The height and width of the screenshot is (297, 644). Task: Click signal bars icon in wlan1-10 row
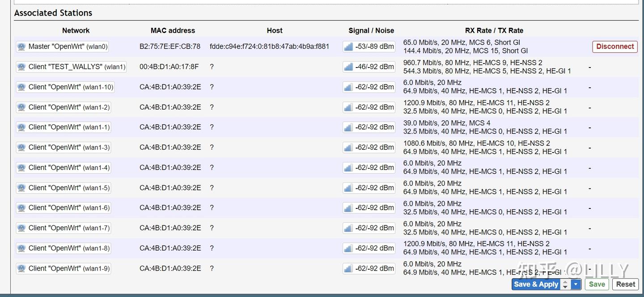click(x=348, y=87)
